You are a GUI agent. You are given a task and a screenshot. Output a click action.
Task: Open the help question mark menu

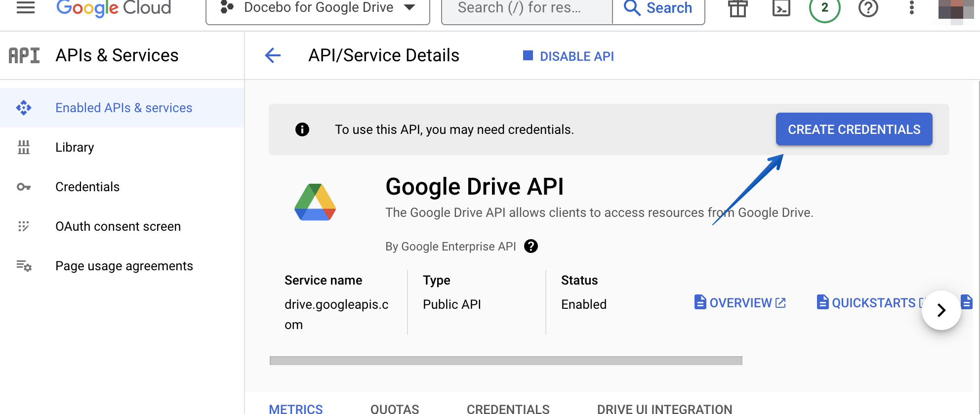(x=868, y=8)
